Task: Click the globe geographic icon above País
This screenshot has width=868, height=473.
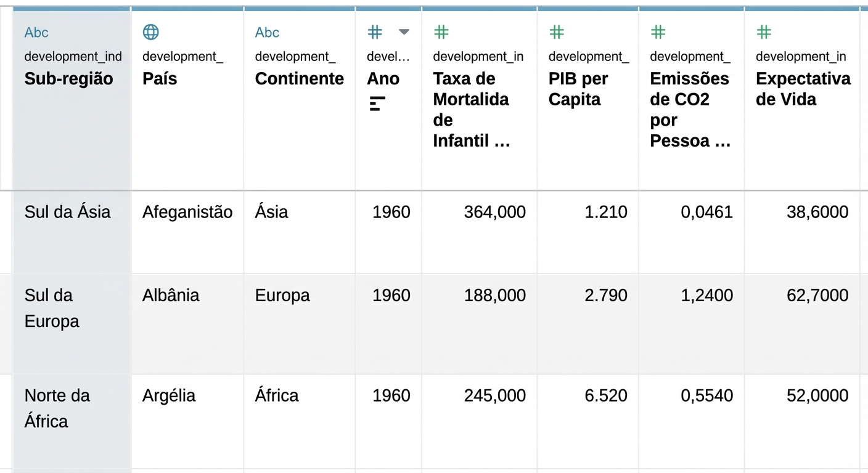Action: click(x=150, y=32)
